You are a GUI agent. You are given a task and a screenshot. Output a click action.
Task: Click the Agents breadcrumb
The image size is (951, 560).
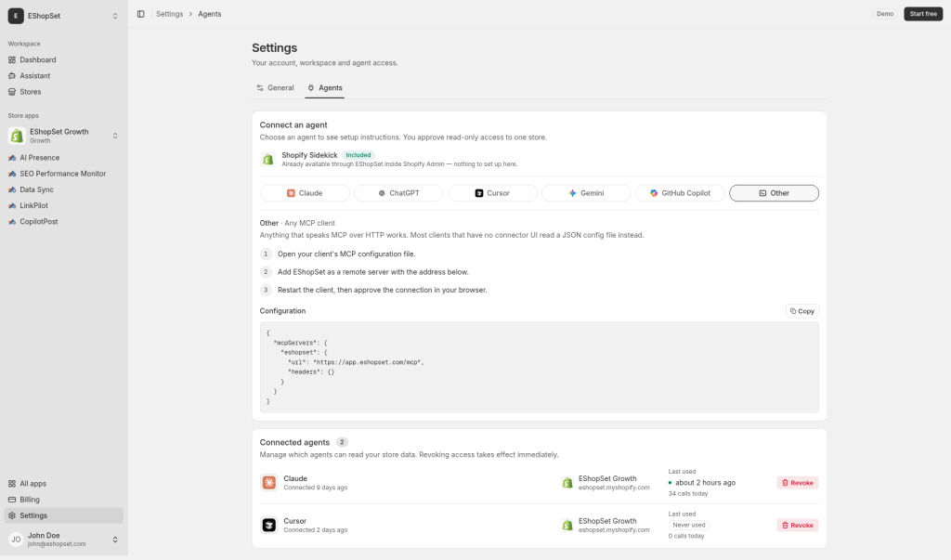pyautogui.click(x=209, y=14)
